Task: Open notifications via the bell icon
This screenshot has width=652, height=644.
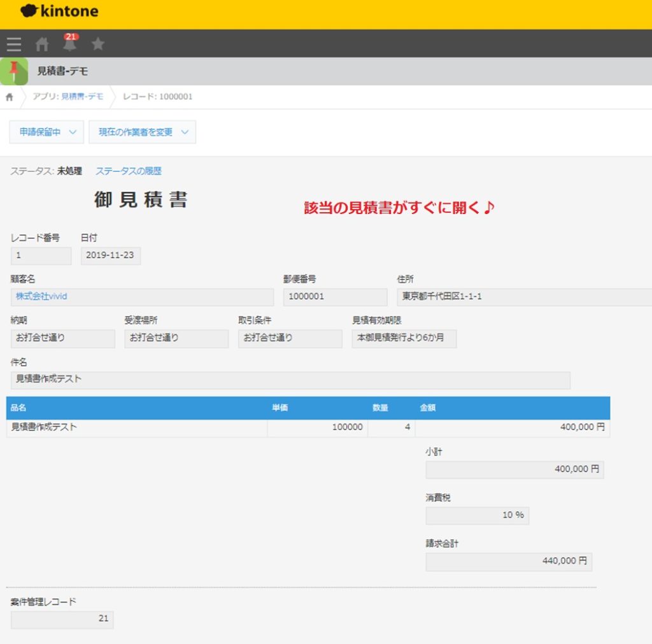Action: point(71,45)
